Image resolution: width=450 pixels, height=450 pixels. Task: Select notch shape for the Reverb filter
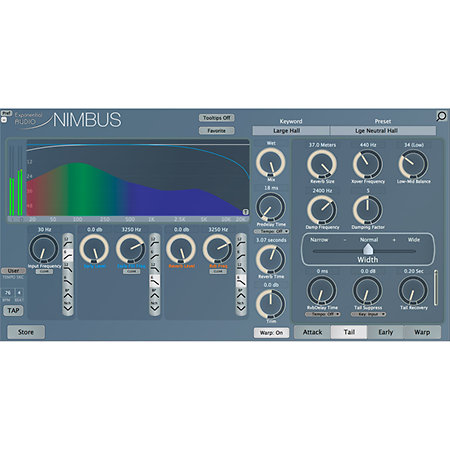241,306
